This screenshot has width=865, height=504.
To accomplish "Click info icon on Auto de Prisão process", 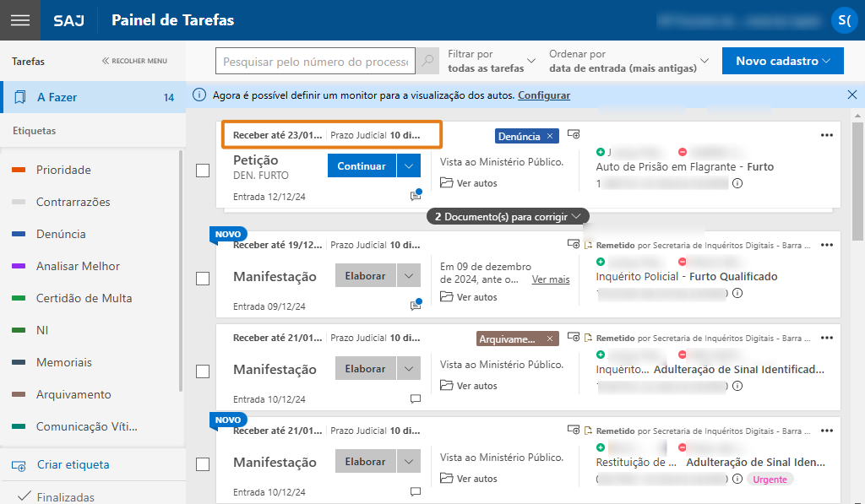I will click(737, 183).
